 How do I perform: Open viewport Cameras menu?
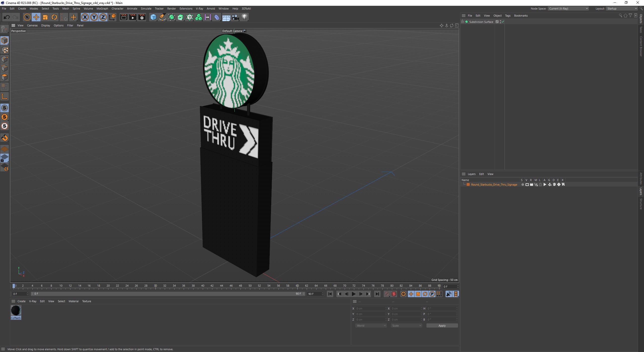coord(32,25)
